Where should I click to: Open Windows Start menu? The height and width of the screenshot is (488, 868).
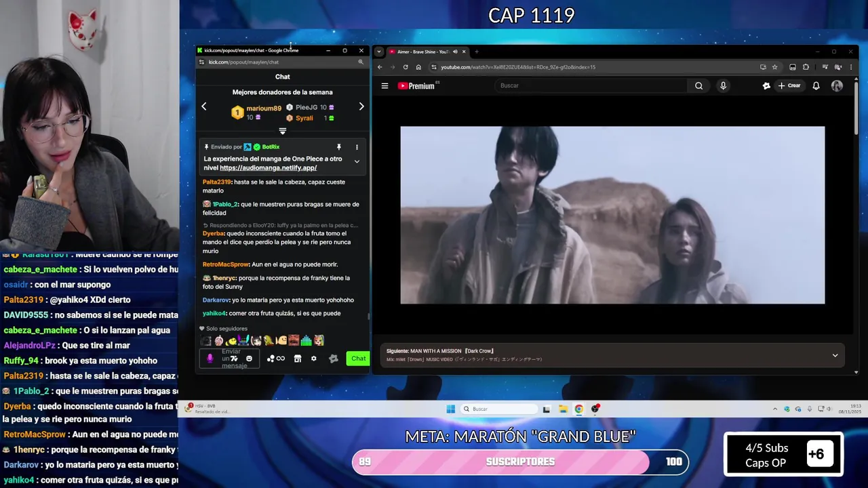pyautogui.click(x=451, y=409)
